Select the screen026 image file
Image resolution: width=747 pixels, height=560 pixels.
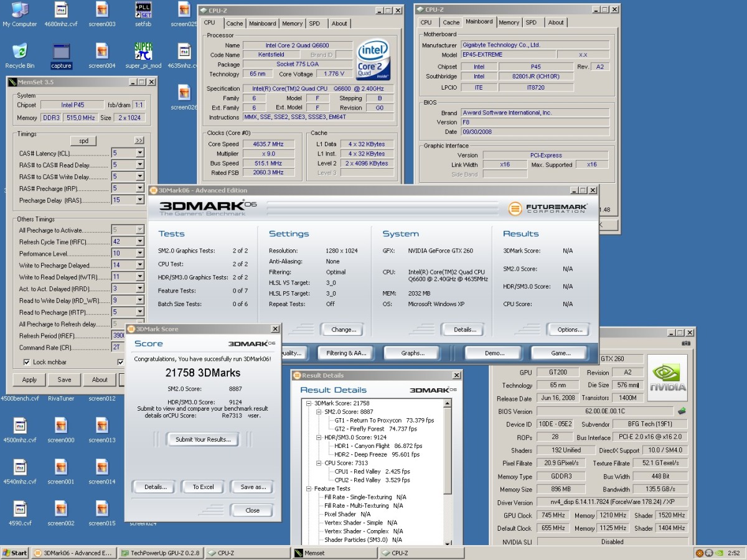tap(183, 97)
